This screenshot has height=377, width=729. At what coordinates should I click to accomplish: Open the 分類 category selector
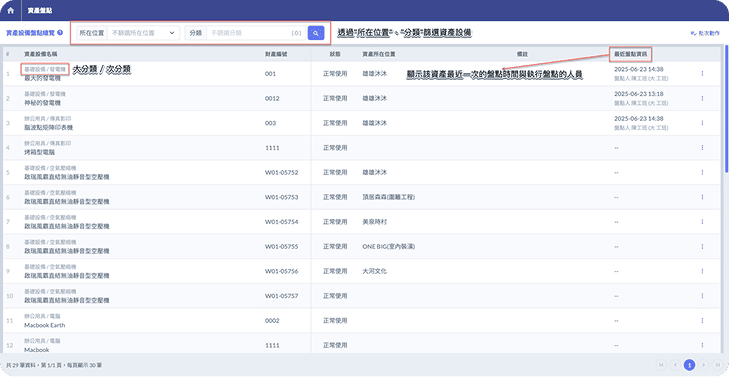[256, 33]
